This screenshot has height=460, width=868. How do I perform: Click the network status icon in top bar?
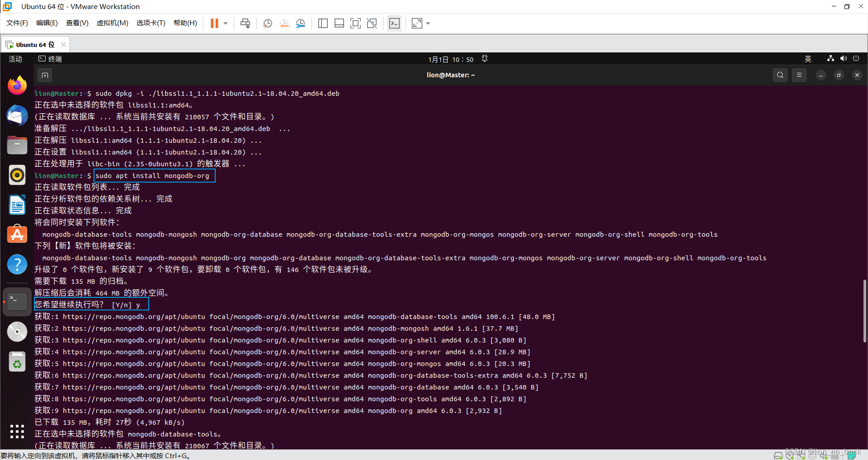830,58
